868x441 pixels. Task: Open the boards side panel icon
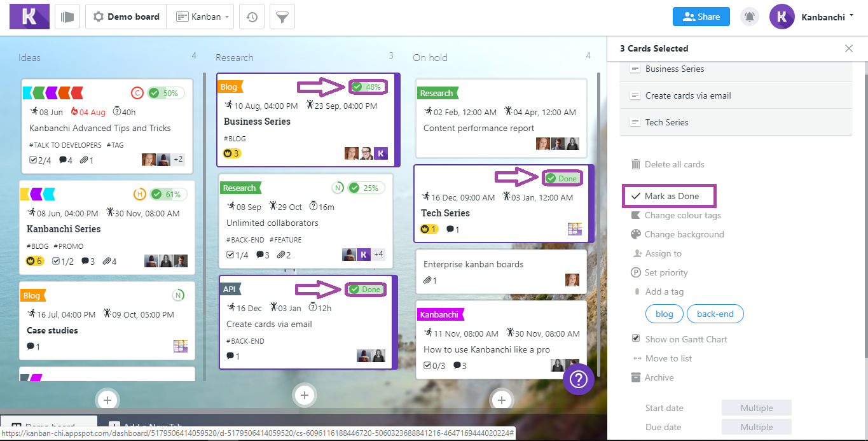(x=67, y=17)
